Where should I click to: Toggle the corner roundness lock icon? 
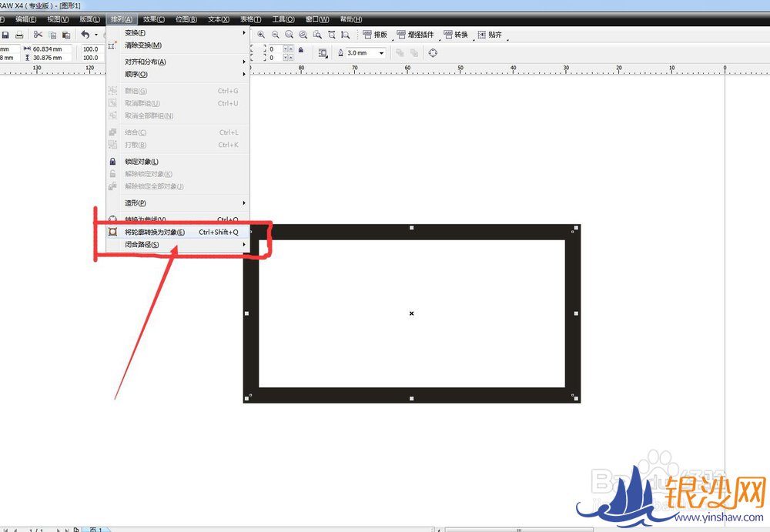pos(300,50)
